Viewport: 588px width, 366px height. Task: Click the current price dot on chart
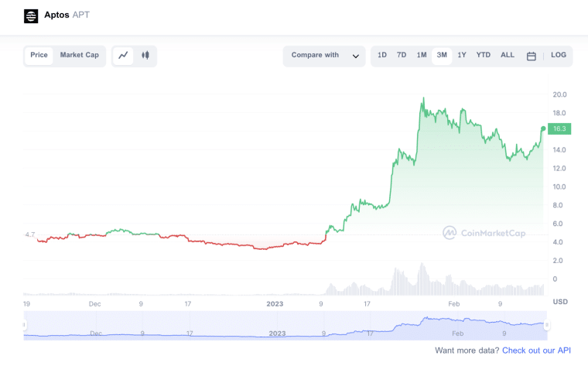click(x=543, y=128)
